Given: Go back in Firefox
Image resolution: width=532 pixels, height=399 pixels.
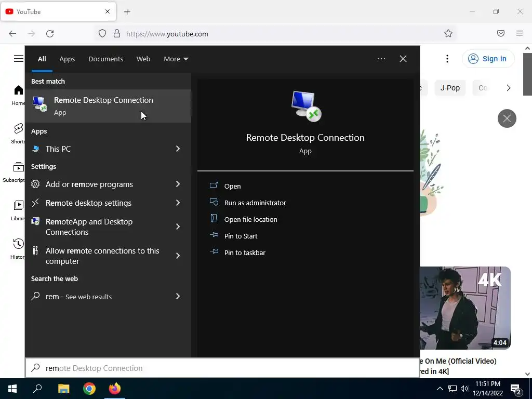Looking at the screenshot, I should tap(12, 34).
